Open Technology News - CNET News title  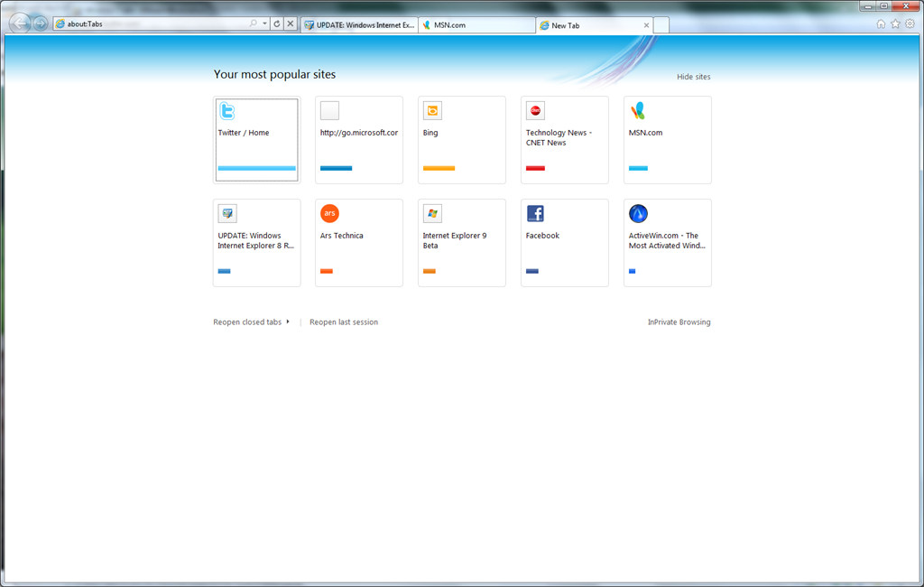click(559, 137)
